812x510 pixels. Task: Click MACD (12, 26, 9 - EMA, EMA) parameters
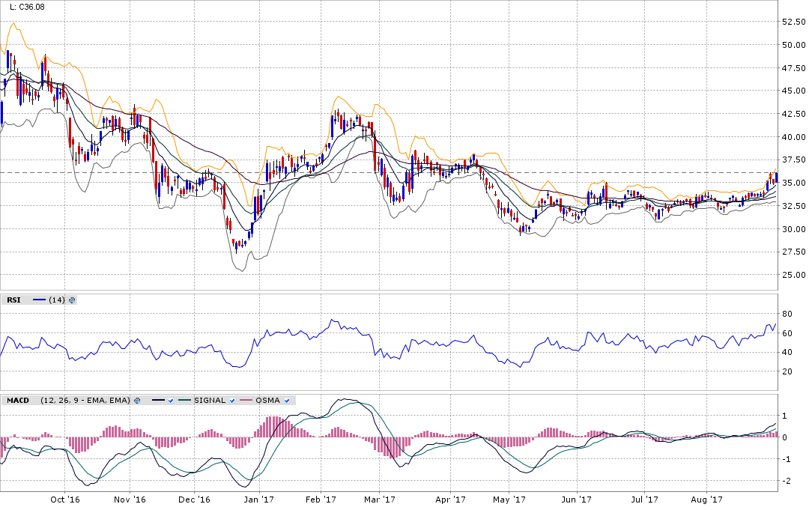85,401
